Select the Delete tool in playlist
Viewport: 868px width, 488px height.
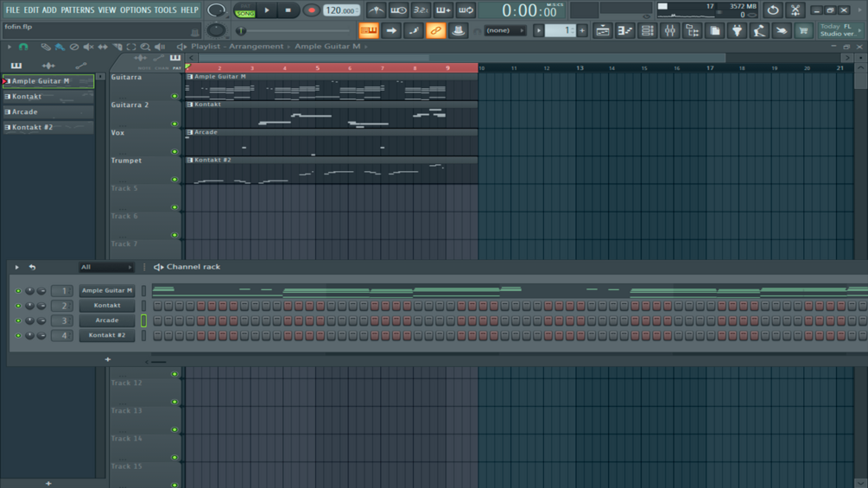pyautogui.click(x=73, y=47)
